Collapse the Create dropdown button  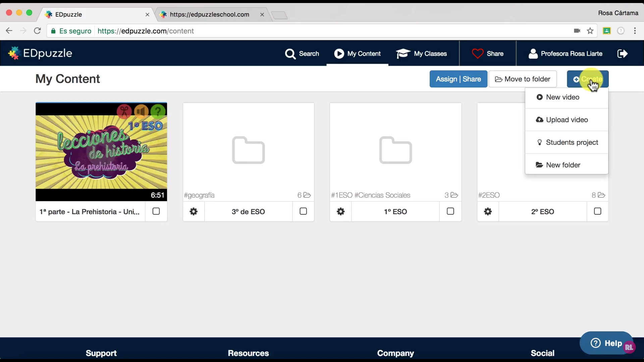(x=588, y=79)
